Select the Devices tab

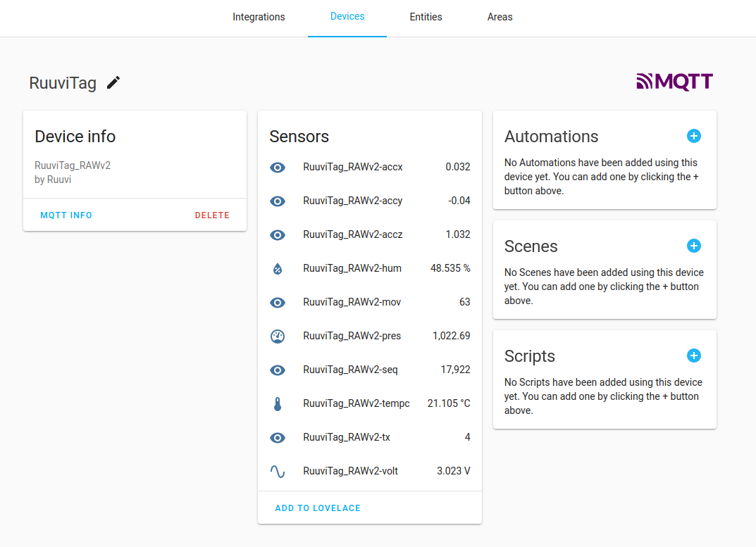347,16
